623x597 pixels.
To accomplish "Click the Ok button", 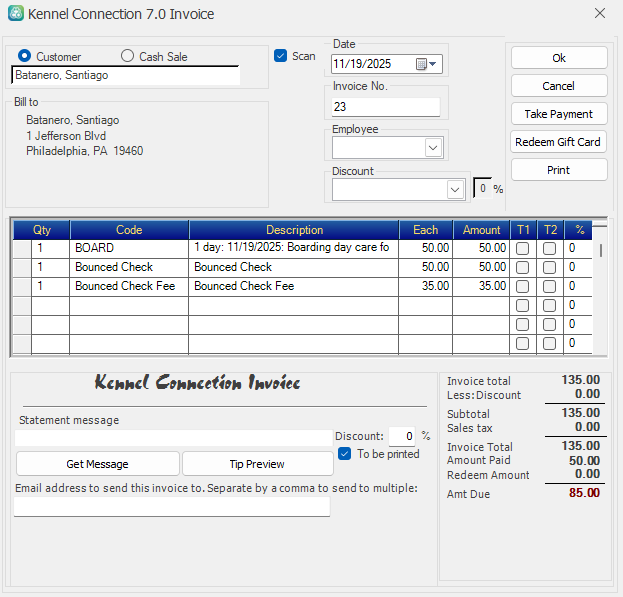I will 559,58.
